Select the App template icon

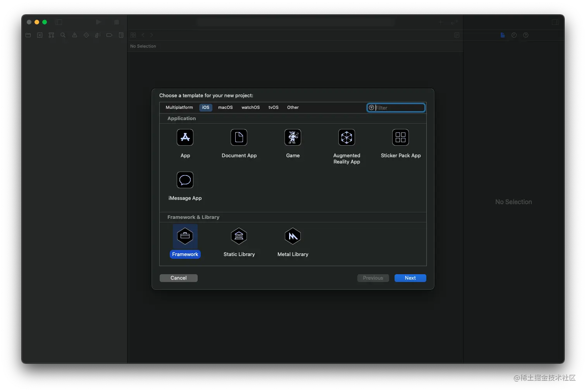point(185,138)
